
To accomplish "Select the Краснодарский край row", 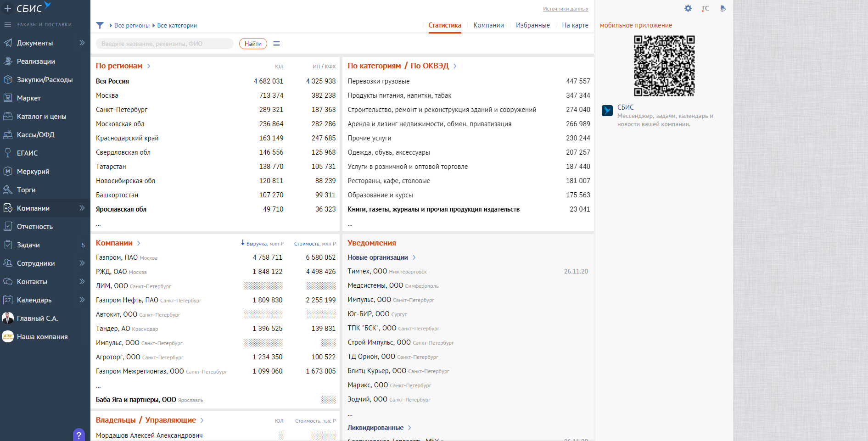I will [x=216, y=138].
